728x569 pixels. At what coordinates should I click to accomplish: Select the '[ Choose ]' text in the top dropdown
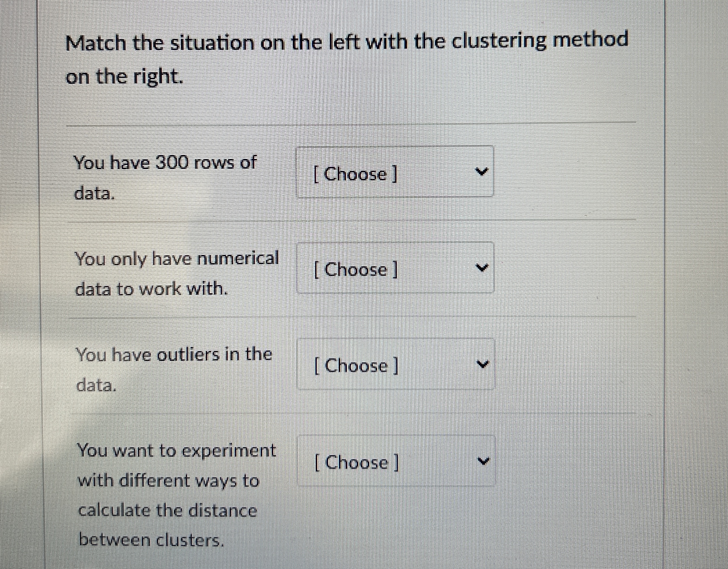[354, 175]
